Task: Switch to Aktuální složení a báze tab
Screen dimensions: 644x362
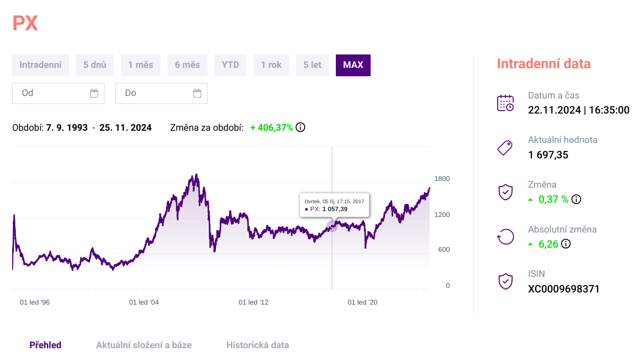Action: (144, 345)
